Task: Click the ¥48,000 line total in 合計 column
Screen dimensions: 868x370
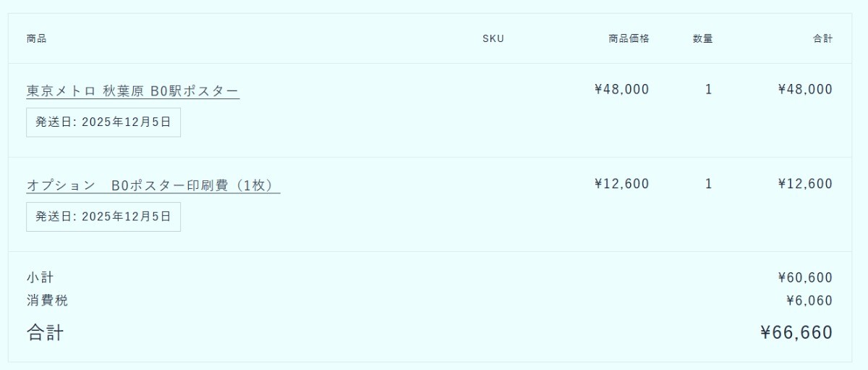Action: point(805,89)
